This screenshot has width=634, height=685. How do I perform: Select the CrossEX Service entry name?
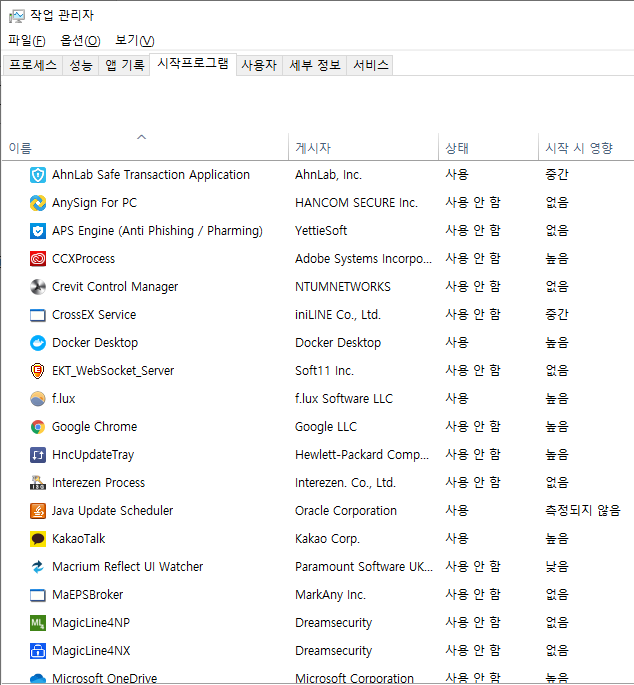(x=94, y=315)
